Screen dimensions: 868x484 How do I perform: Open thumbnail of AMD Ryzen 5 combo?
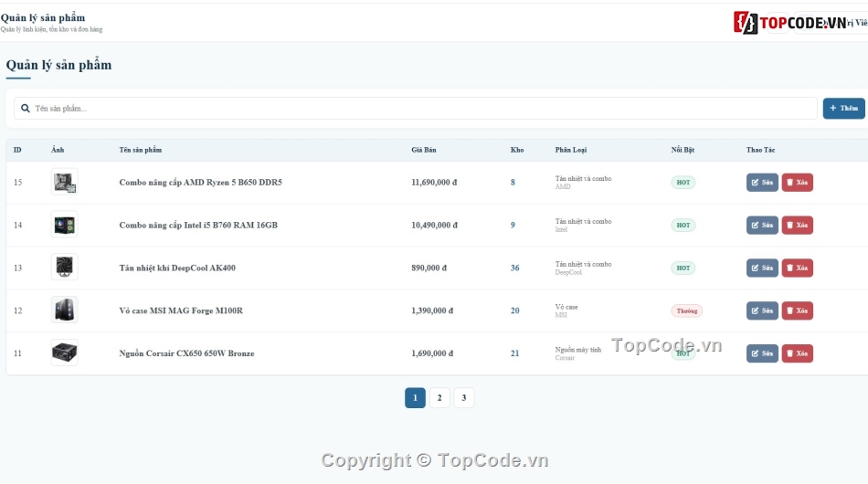(x=64, y=182)
